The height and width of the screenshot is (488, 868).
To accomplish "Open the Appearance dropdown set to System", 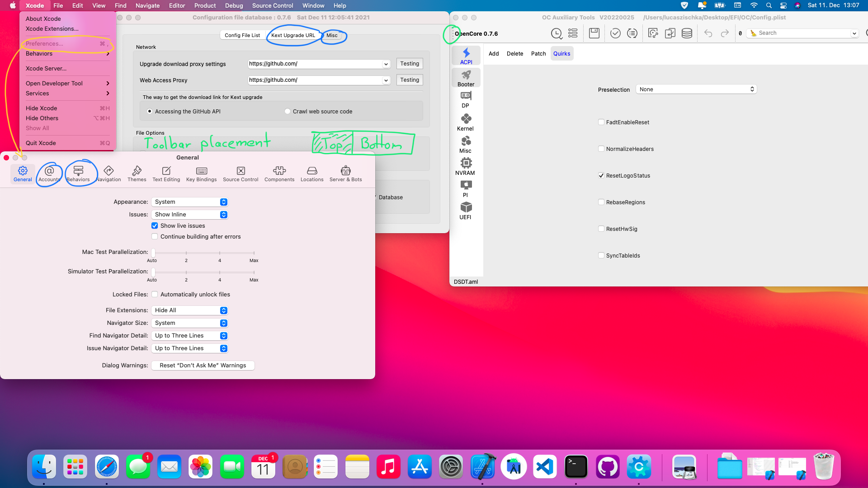I will click(189, 202).
